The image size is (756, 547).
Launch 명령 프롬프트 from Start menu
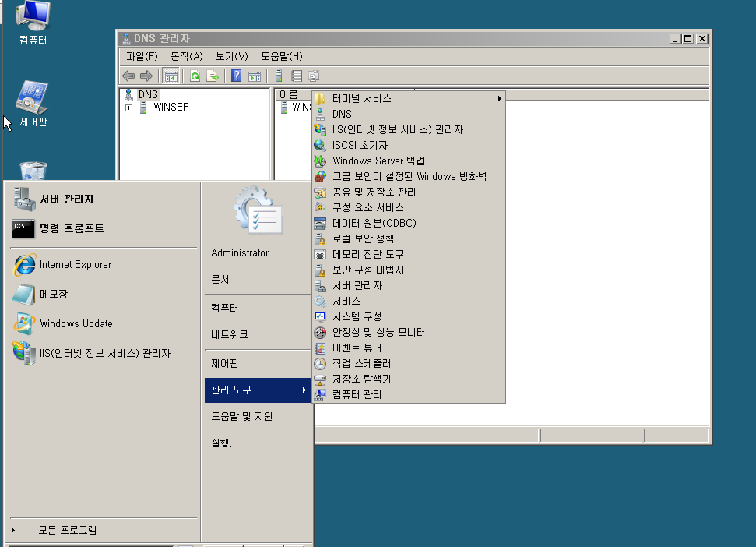104,228
